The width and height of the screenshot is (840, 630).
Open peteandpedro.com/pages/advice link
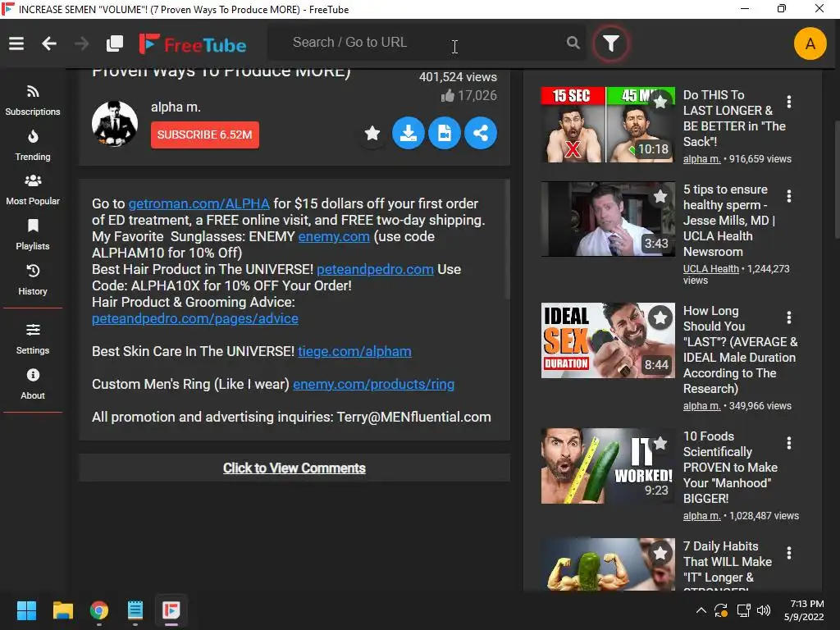[195, 318]
